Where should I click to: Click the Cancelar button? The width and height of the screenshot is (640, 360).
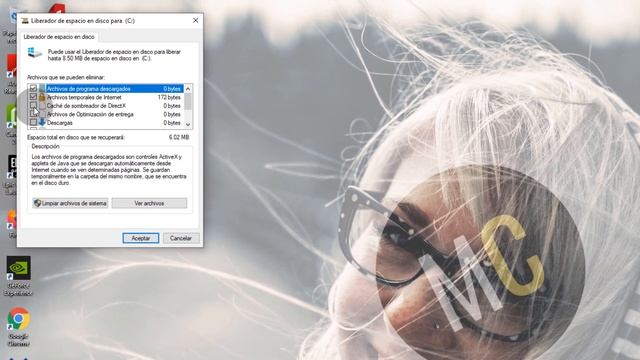181,238
